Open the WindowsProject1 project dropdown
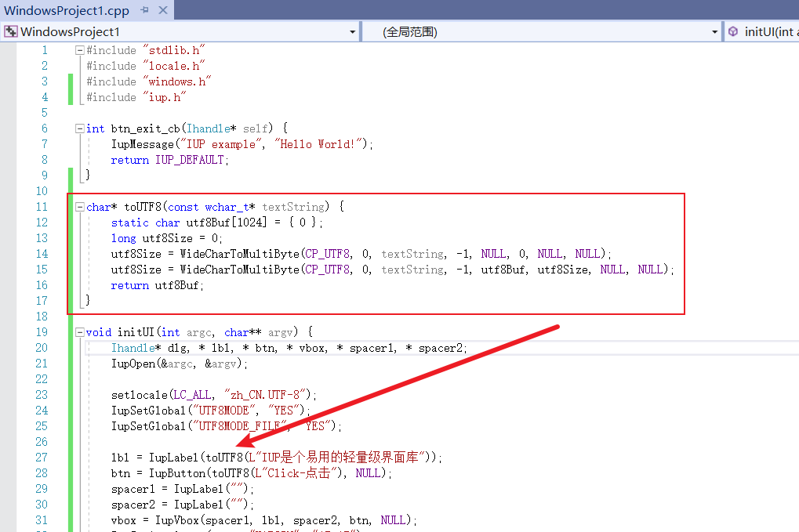 point(353,32)
